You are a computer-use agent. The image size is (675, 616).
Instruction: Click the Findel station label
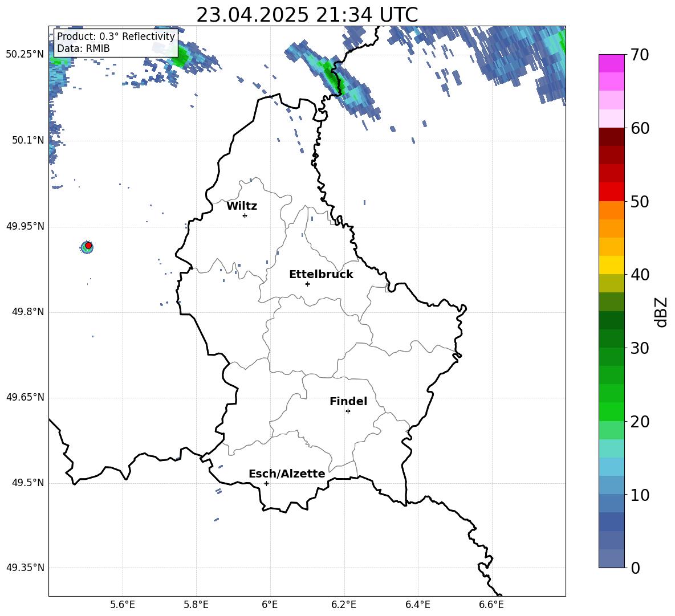coord(348,401)
